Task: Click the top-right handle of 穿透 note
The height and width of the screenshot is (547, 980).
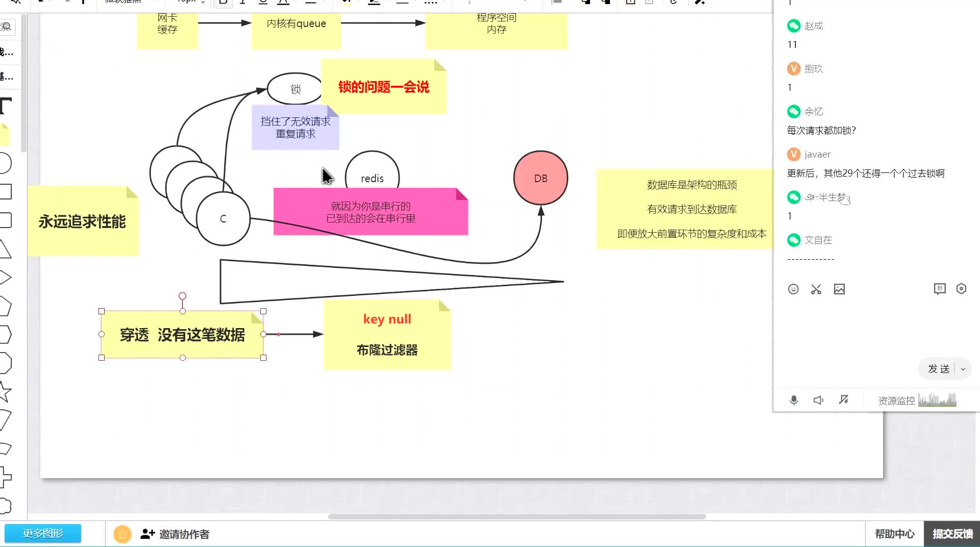Action: [x=263, y=311]
